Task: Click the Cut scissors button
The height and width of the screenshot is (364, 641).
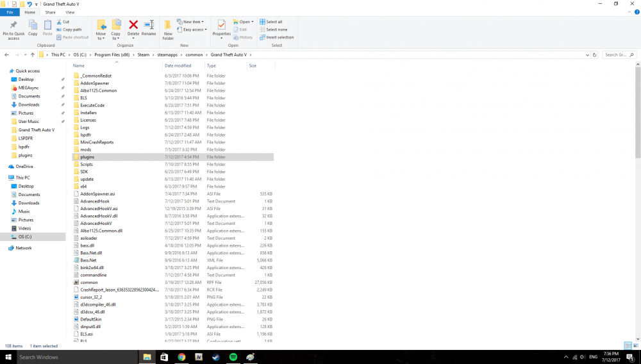Action: click(x=63, y=22)
